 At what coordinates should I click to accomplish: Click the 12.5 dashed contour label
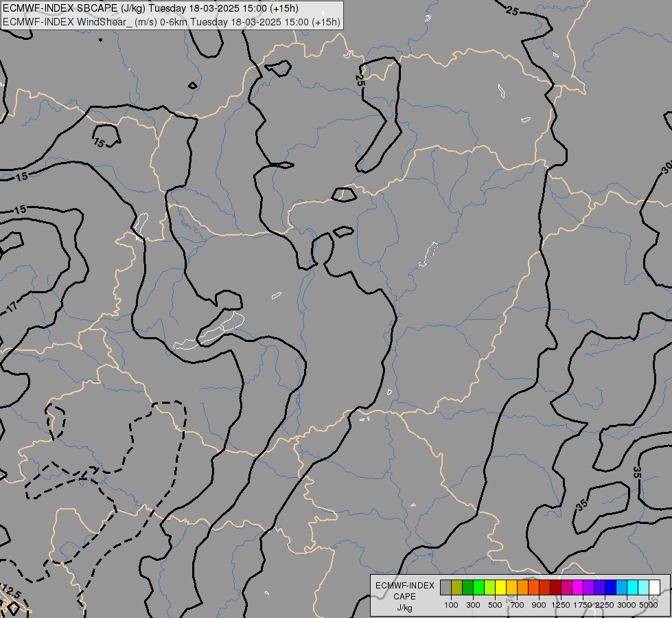11,591
